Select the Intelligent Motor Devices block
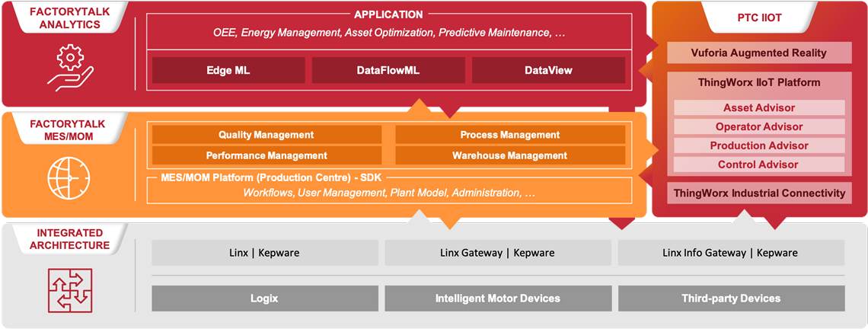Viewport: 868px width, 329px height. (497, 299)
